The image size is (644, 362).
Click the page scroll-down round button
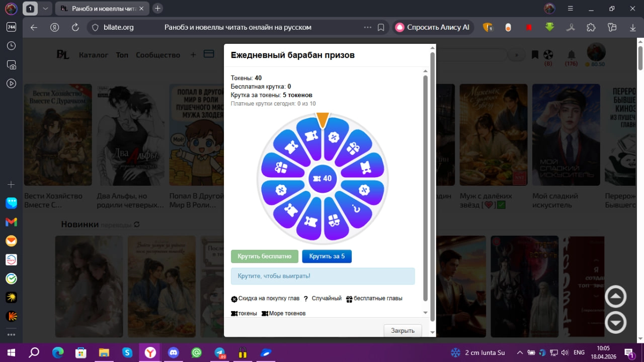[615, 322]
